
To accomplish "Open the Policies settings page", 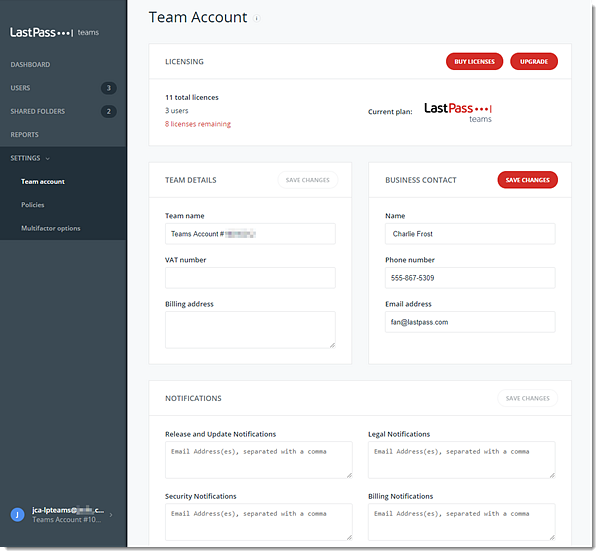I will 33,205.
